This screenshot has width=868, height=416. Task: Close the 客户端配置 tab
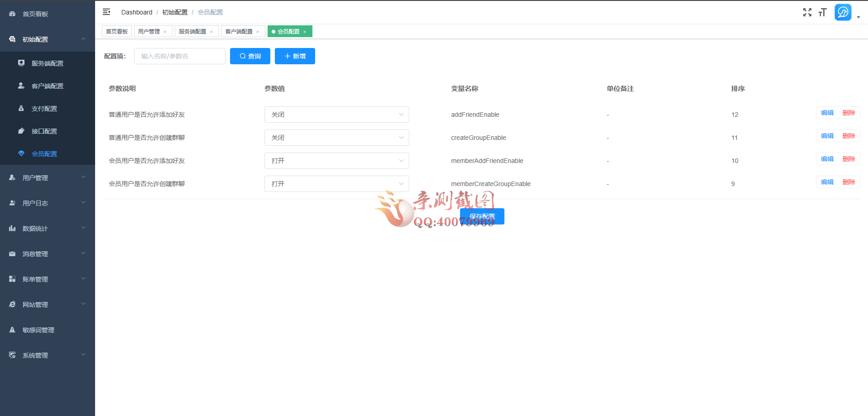(258, 32)
